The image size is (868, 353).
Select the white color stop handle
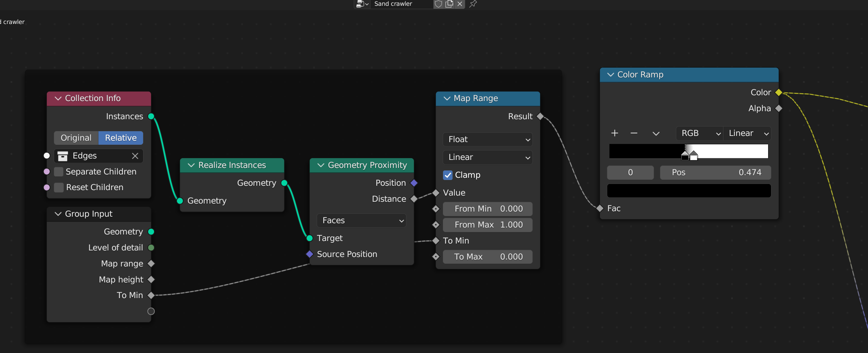(694, 156)
